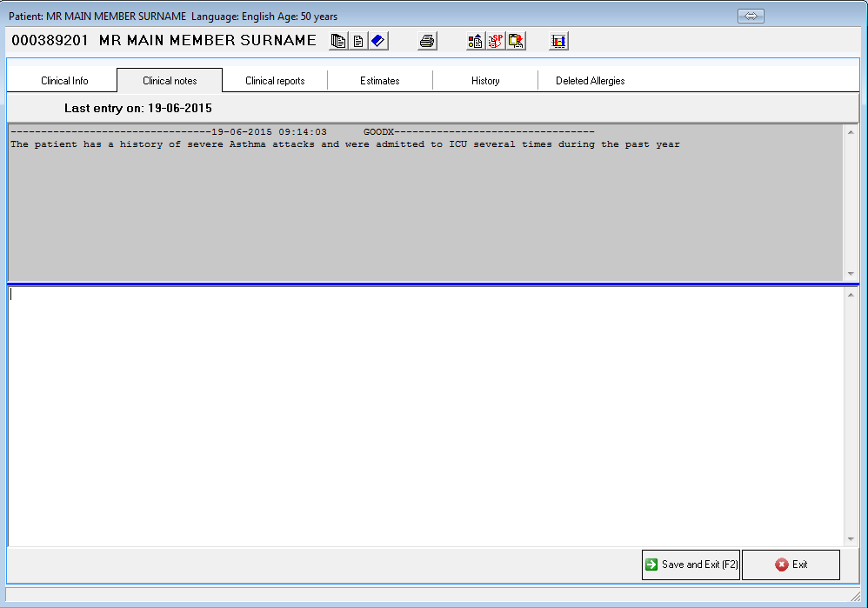Click the Exit button
868x608 pixels.
[791, 565]
